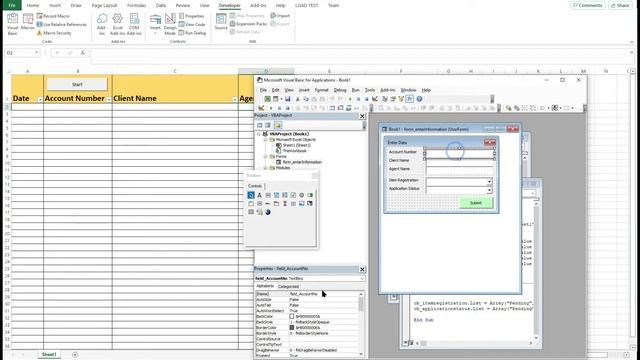Image resolution: width=640 pixels, height=360 pixels.
Task: Open Excel Add-ins in the ribbon
Action: tap(117, 24)
